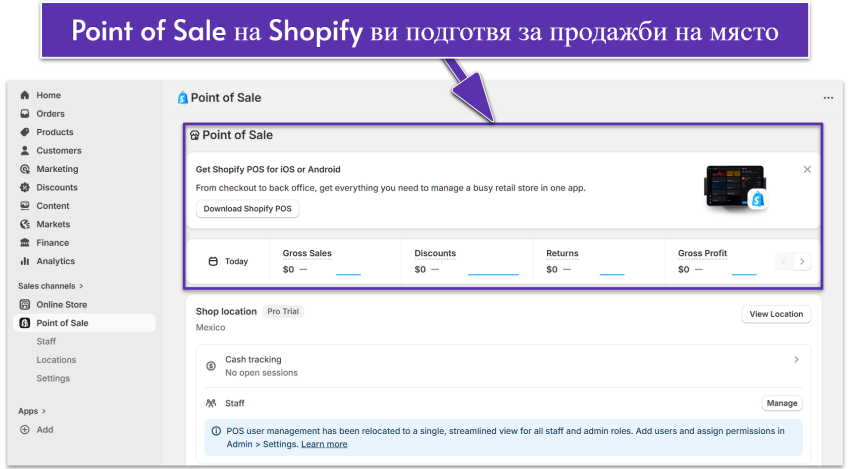Click the Returns metric label
Image resolution: width=850 pixels, height=469 pixels.
coord(562,254)
